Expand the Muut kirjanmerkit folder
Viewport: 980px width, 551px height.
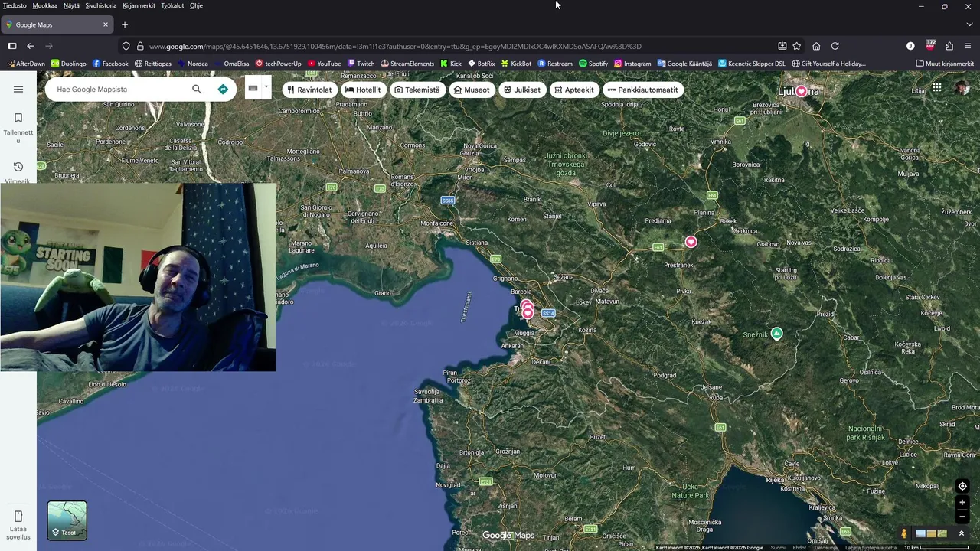[945, 64]
